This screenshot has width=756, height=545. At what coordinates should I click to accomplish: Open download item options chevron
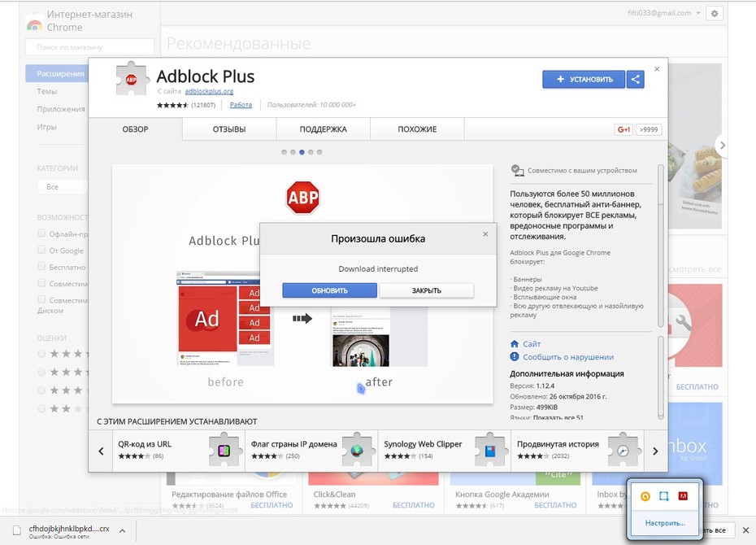click(123, 530)
